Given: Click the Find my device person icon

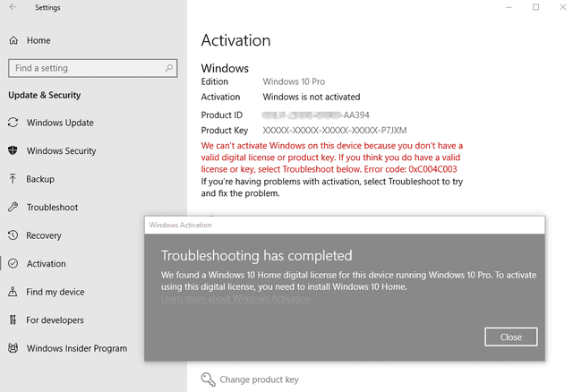Looking at the screenshot, I should pyautogui.click(x=13, y=292).
